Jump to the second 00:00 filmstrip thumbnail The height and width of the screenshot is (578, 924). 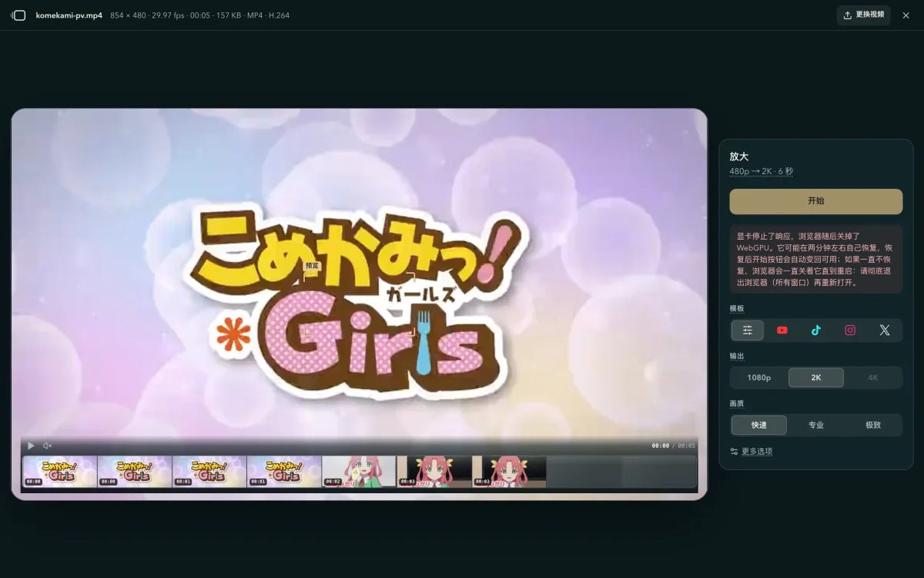(135, 472)
